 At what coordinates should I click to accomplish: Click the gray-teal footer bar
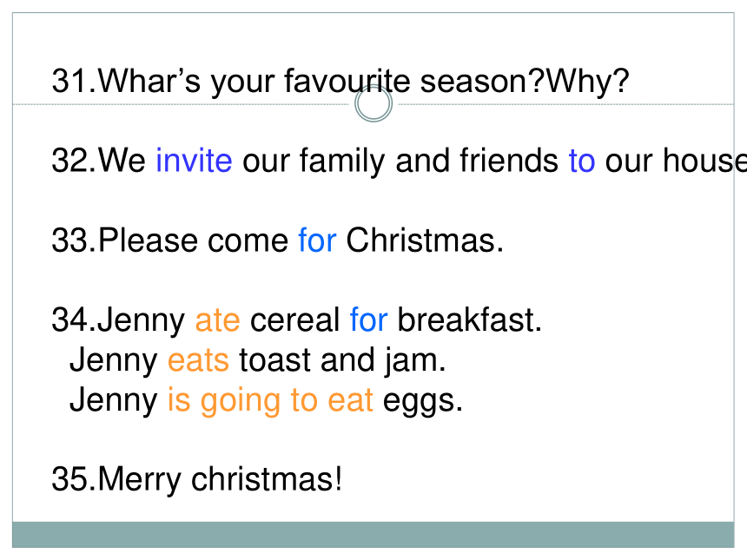point(373,535)
